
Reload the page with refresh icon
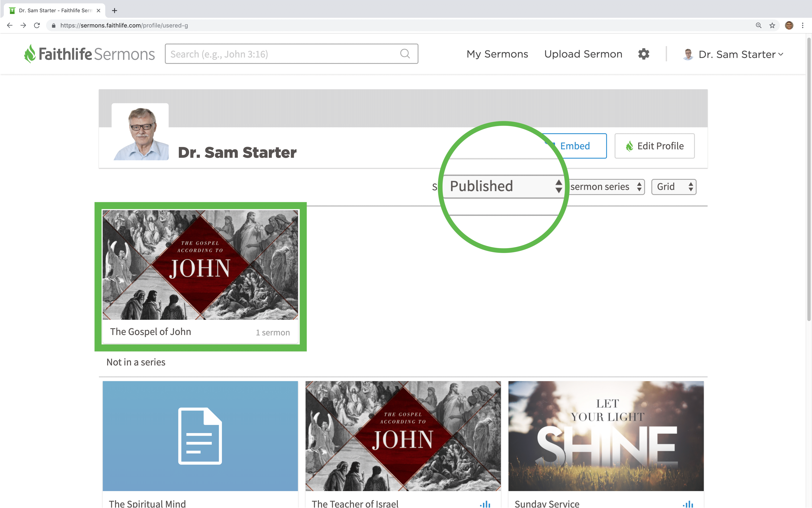[37, 26]
